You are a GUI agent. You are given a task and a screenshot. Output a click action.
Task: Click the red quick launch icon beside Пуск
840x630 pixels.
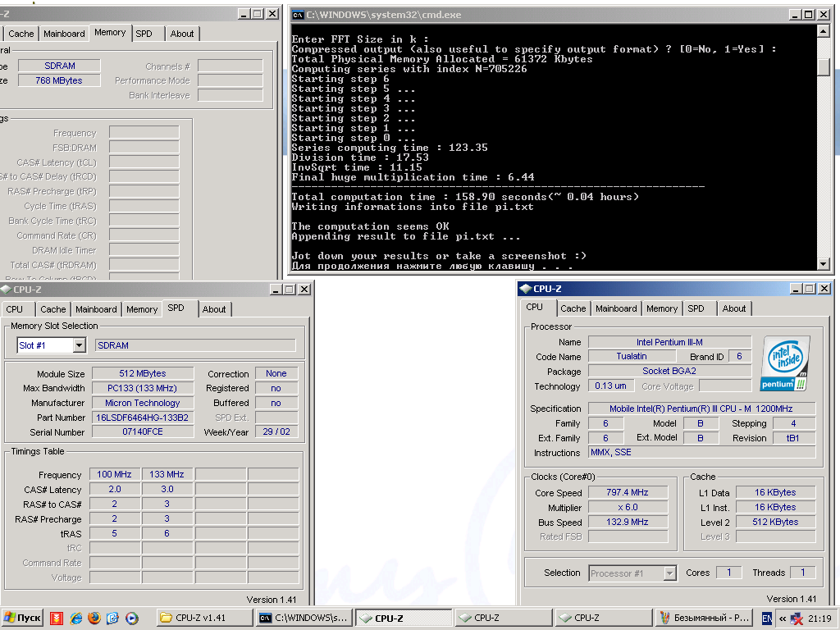click(x=57, y=619)
